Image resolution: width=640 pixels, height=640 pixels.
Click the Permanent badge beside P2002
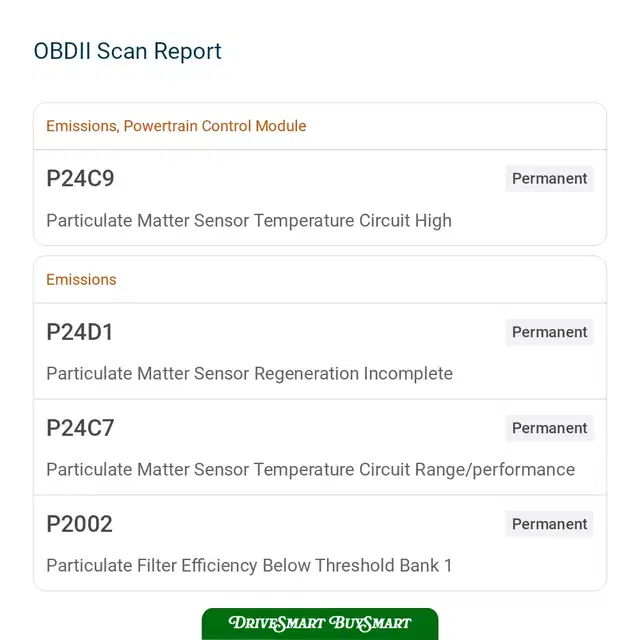coord(549,524)
